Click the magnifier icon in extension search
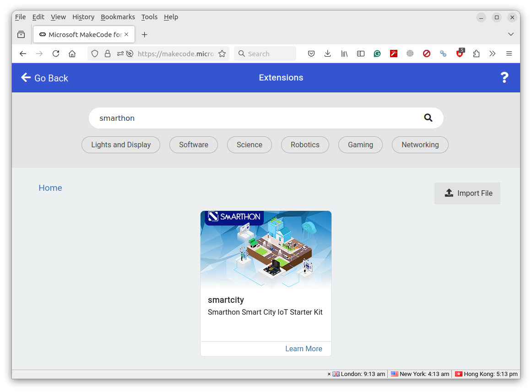Image resolution: width=532 pixels, height=392 pixels. point(428,118)
